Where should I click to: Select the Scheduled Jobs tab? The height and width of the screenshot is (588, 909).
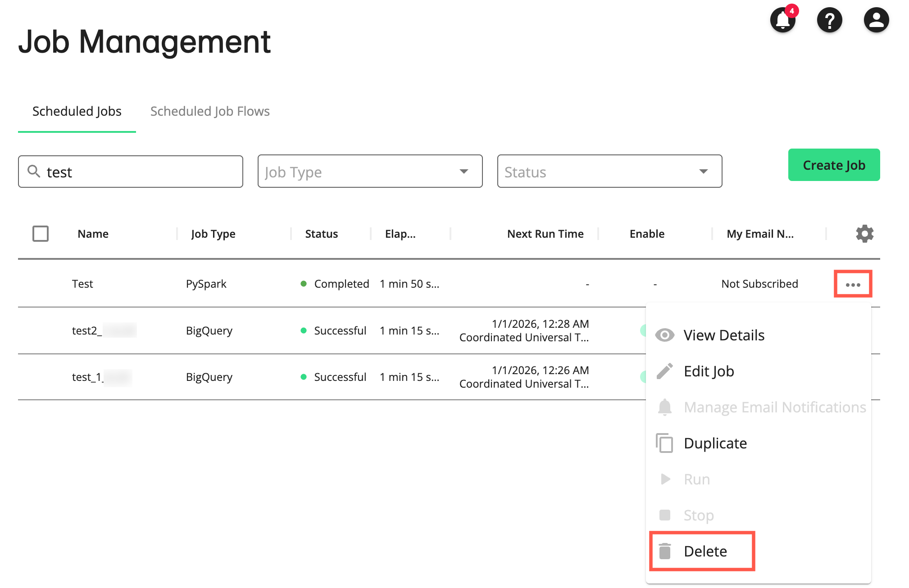(x=77, y=111)
